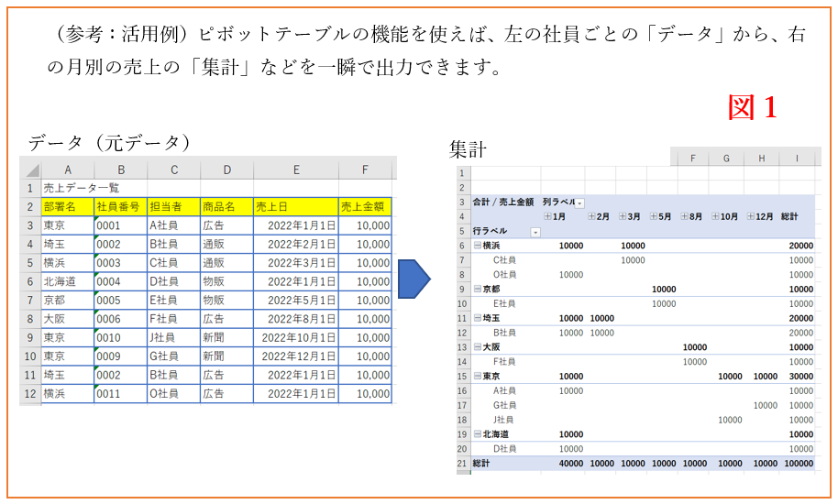Collapse the 東京 row group
Image resolution: width=838 pixels, height=504 pixels.
(477, 377)
